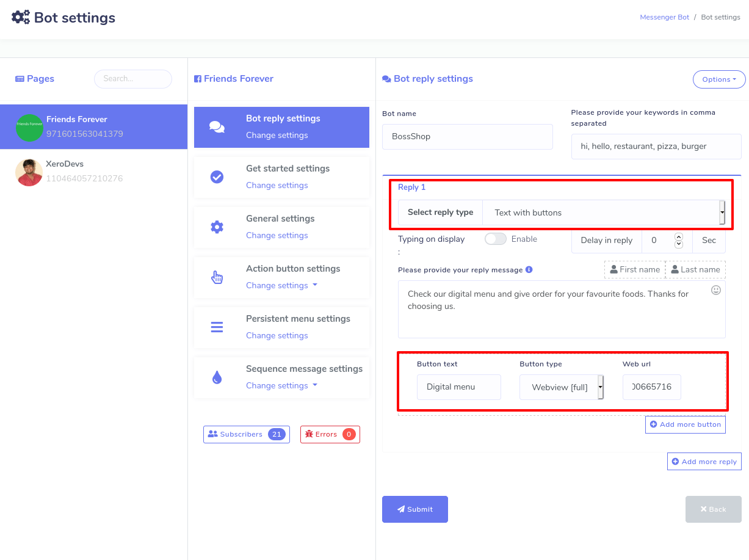Click the checkmark icon for Get started settings
This screenshot has width=749, height=560.
coord(217,177)
